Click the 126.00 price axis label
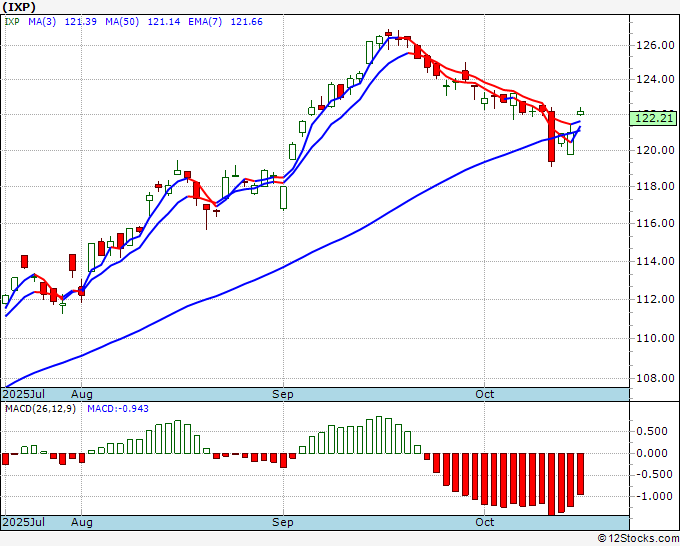Image resolution: width=680 pixels, height=546 pixels. [655, 45]
